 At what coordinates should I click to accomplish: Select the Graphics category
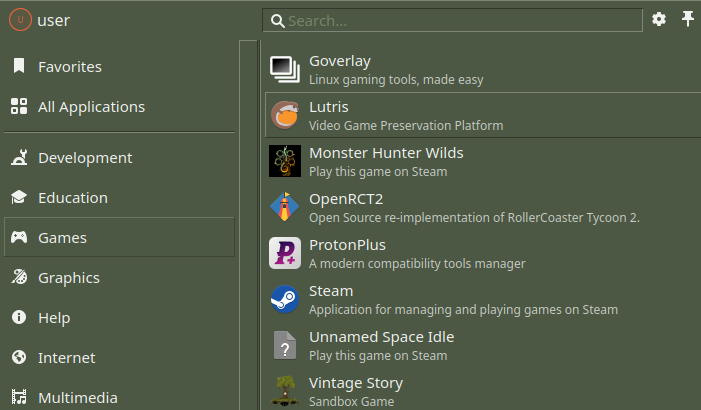119,278
